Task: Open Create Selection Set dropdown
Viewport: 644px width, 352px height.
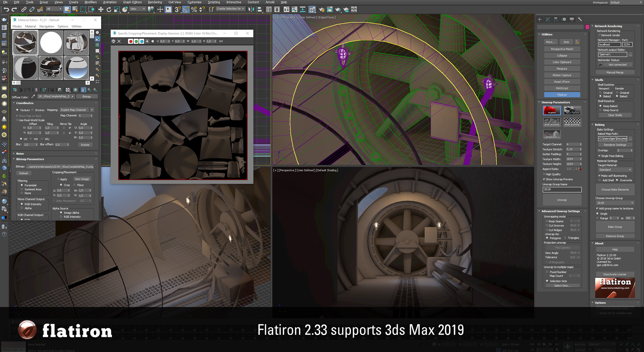Action: click(x=230, y=9)
